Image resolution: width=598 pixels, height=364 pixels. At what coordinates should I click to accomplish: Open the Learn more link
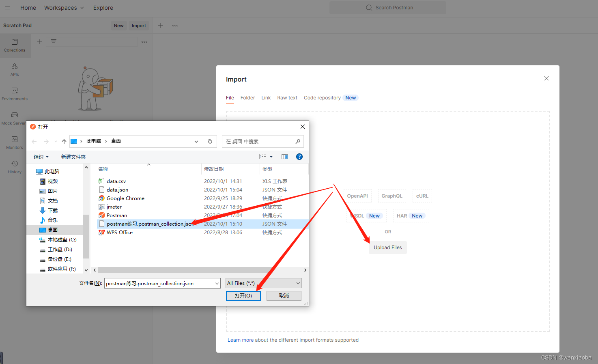(241, 340)
